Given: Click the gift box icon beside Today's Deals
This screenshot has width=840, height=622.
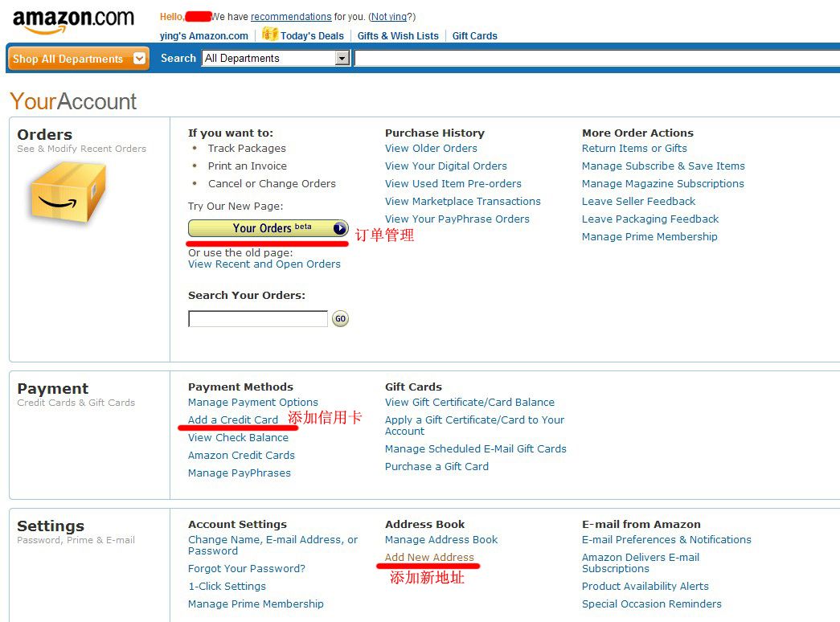Looking at the screenshot, I should 270,35.
